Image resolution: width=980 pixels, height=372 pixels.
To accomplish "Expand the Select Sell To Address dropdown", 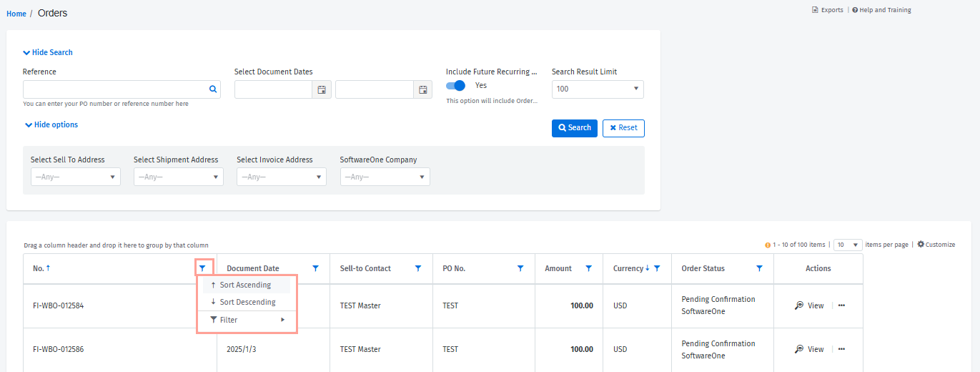I will click(x=75, y=177).
